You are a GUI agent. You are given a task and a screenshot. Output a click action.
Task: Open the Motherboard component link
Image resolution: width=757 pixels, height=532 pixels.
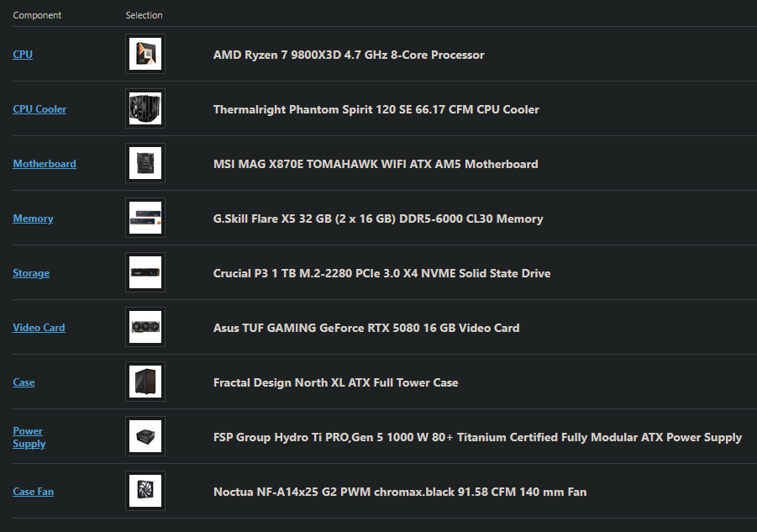tap(45, 164)
